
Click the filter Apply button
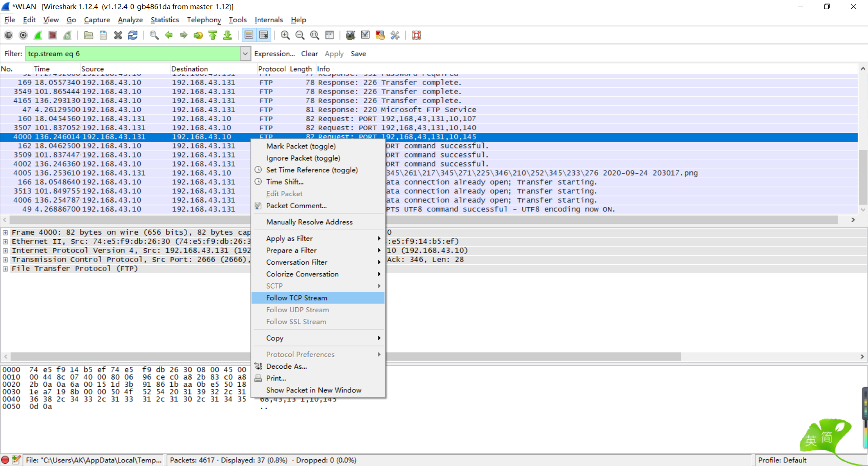tap(334, 54)
